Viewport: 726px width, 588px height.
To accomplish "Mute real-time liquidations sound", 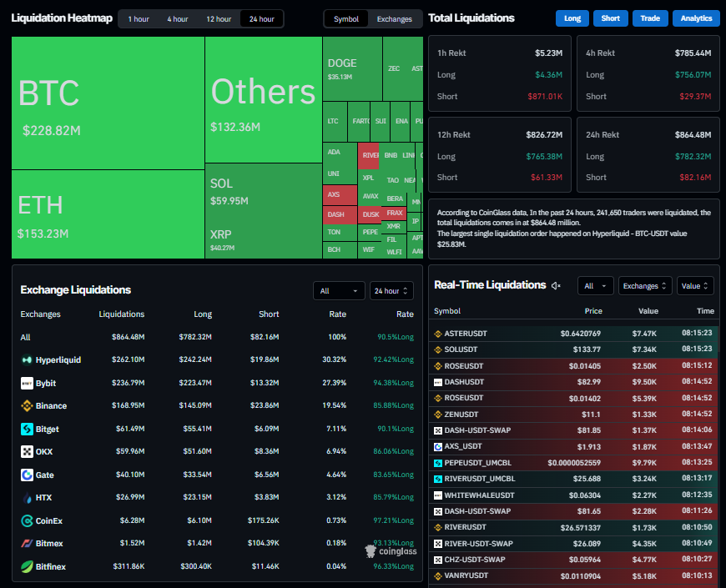I will click(557, 285).
